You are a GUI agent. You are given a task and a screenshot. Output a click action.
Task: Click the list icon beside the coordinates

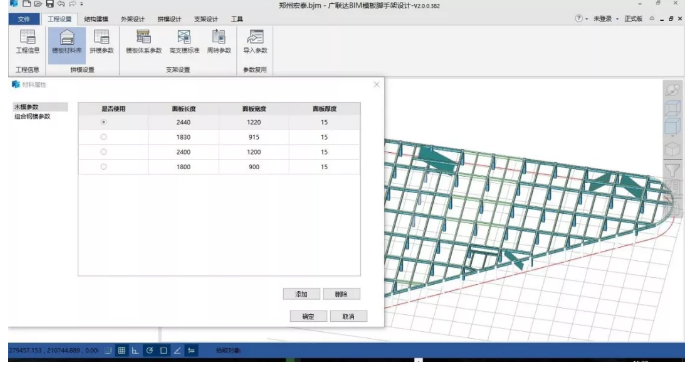coord(108,350)
